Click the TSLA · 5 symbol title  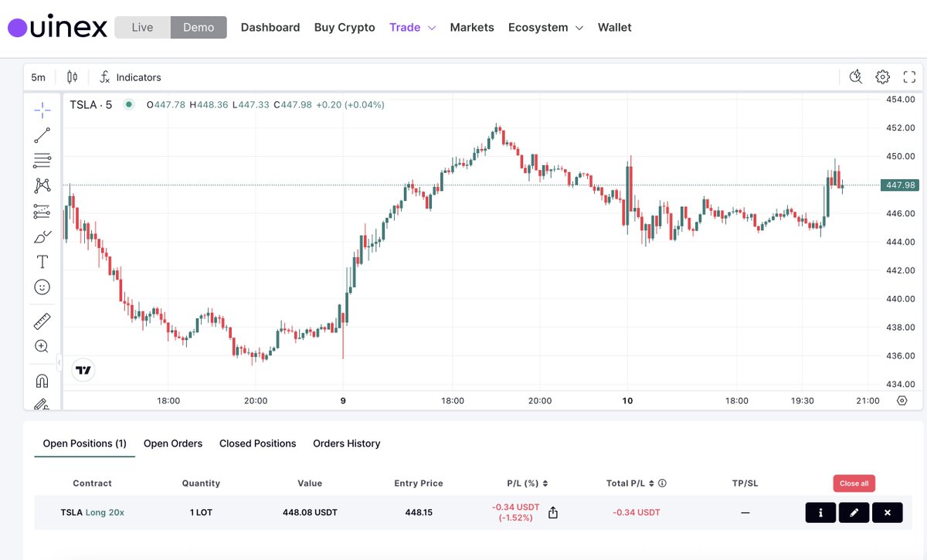[90, 104]
